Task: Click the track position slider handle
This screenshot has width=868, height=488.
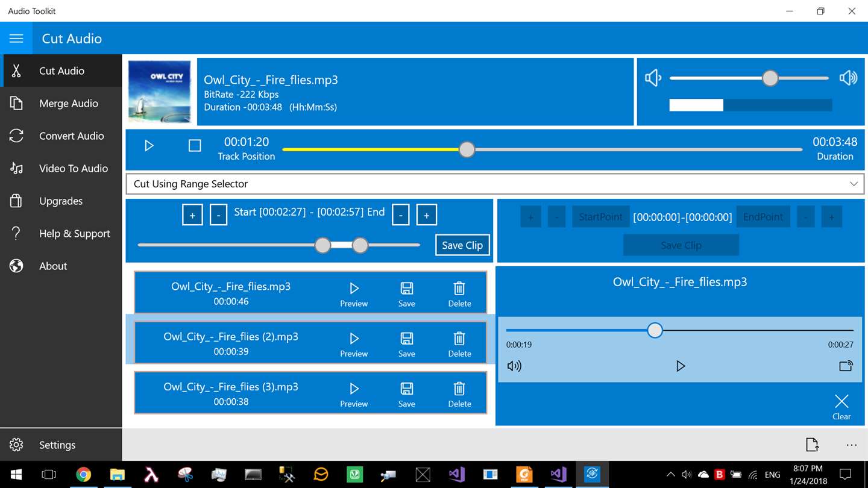Action: pos(467,149)
